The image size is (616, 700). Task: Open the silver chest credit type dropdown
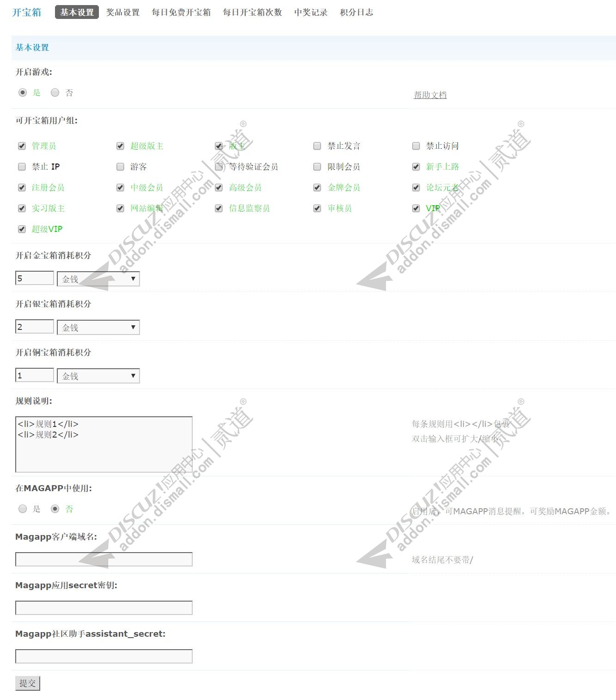[98, 328]
